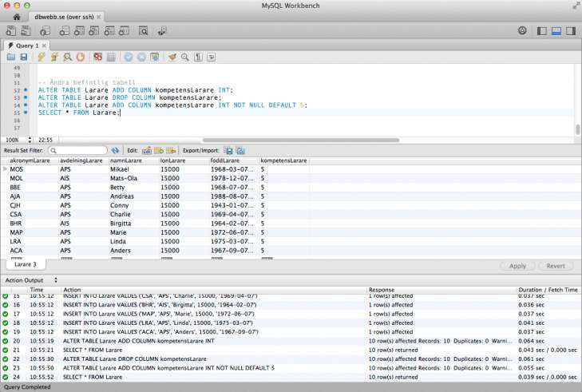This screenshot has height=392, width=582.
Task: Open a new SQL tab from main toolbar
Action: click(11, 31)
